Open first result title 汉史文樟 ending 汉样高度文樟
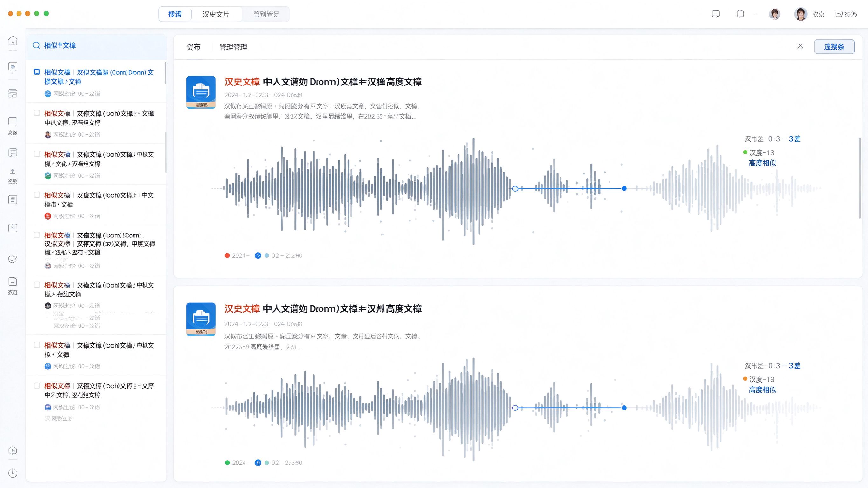 [323, 82]
